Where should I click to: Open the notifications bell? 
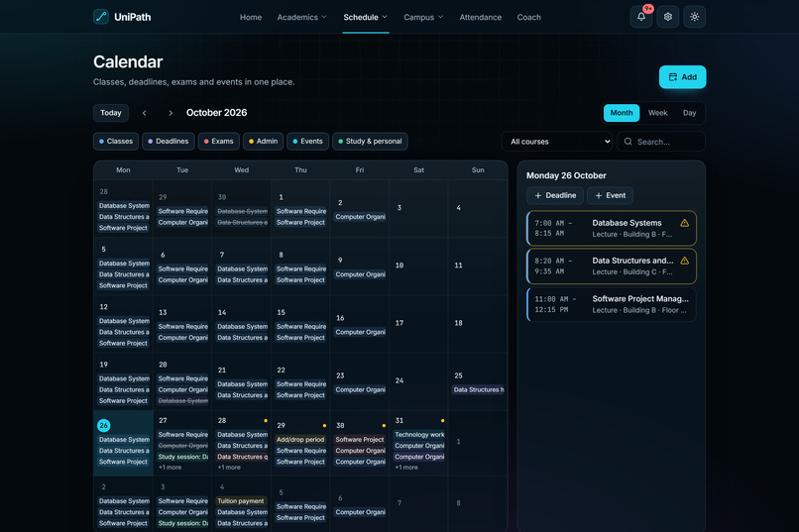click(x=641, y=17)
